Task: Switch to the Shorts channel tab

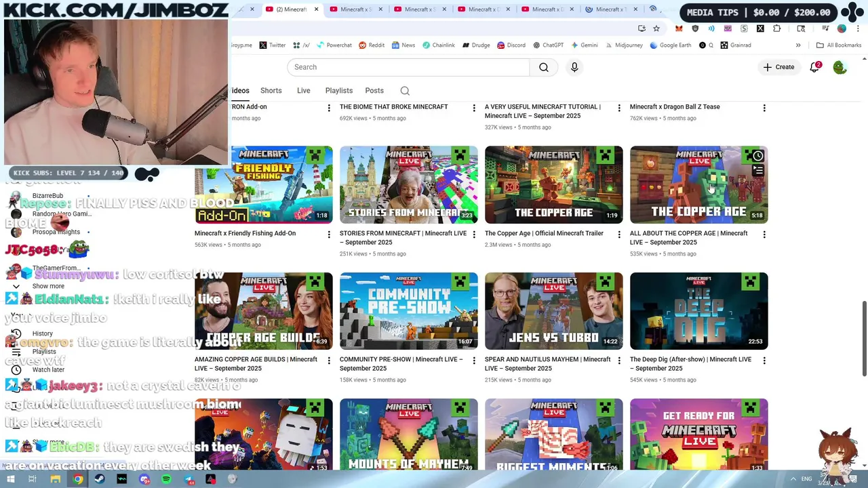Action: coord(271,91)
